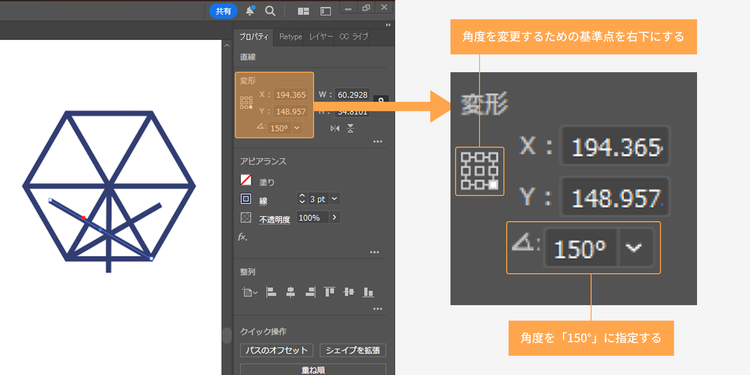Set reference point in the 変形 grid
This screenshot has height=375, width=750.
coord(246,102)
